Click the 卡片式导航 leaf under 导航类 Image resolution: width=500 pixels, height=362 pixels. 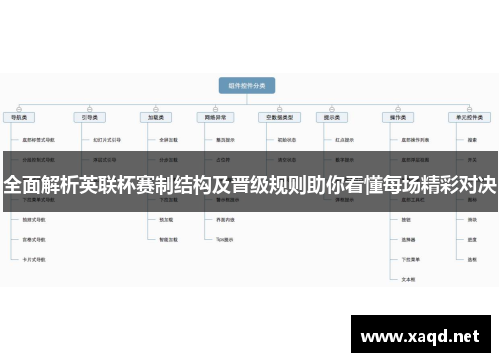coord(34,260)
